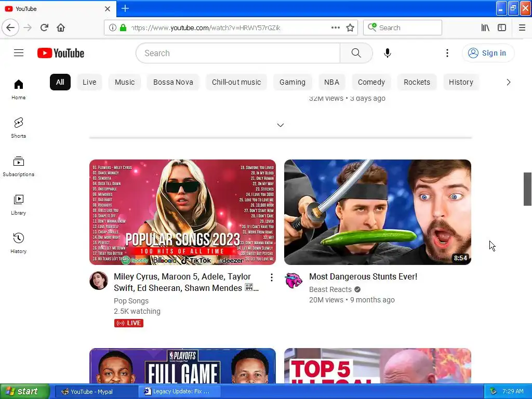Go to Home in sidebar

point(18,89)
